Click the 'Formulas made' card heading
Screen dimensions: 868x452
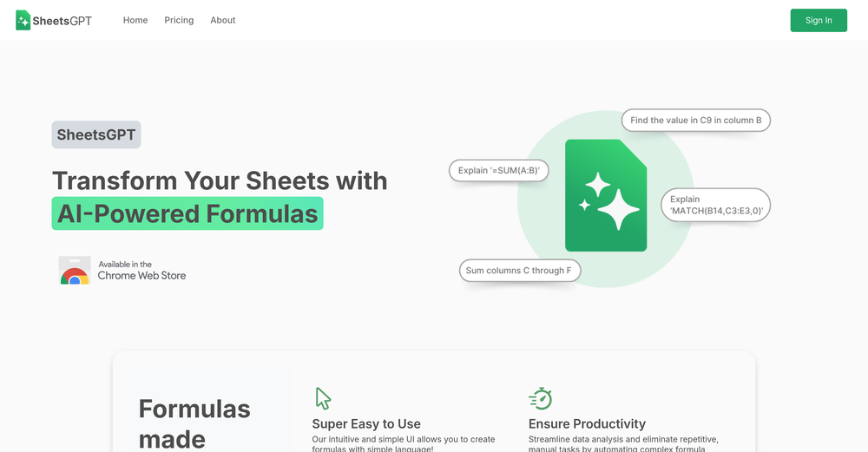tap(194, 423)
